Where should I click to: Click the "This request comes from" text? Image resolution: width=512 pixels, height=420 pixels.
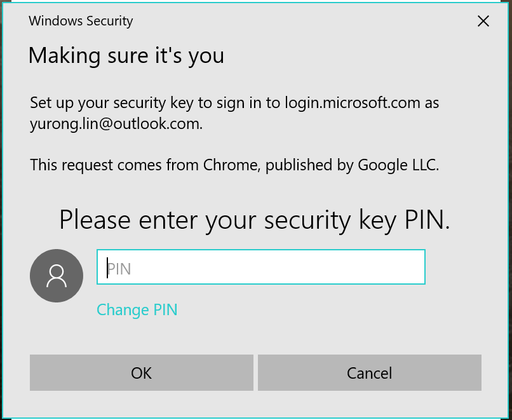click(114, 165)
